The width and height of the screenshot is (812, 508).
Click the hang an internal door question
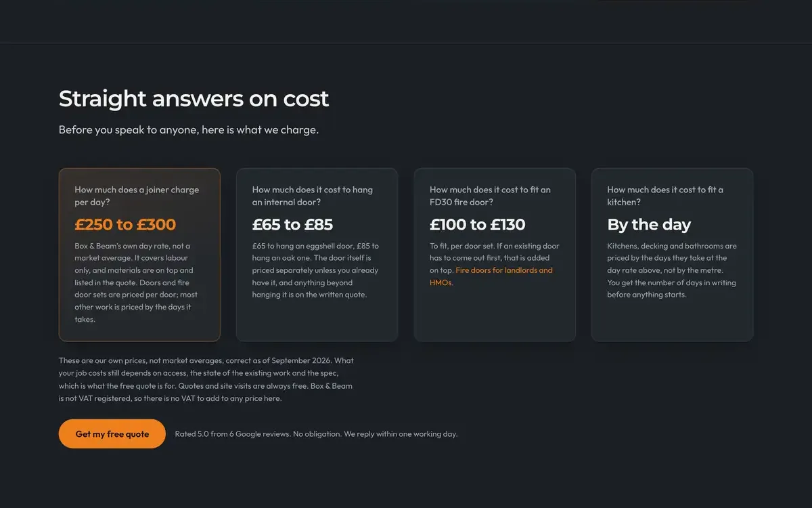click(313, 196)
